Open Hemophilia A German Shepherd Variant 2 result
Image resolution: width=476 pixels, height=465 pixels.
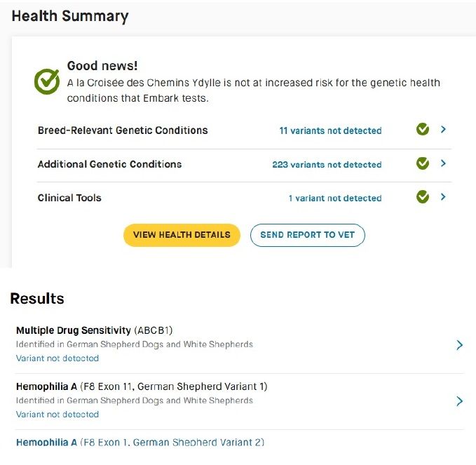click(x=140, y=442)
